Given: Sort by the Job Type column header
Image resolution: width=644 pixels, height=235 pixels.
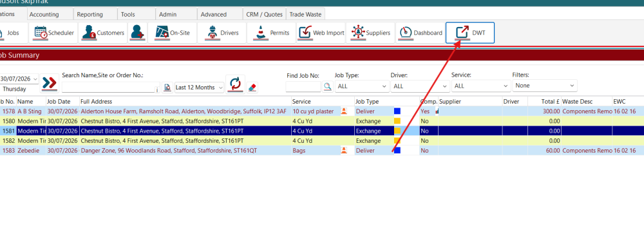Looking at the screenshot, I should pos(387,102).
